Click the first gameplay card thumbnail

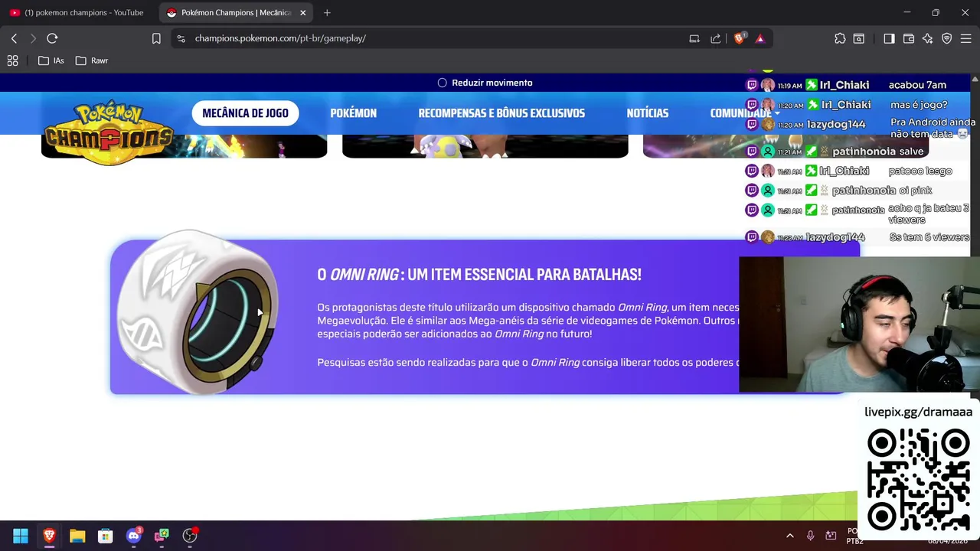[x=184, y=146]
